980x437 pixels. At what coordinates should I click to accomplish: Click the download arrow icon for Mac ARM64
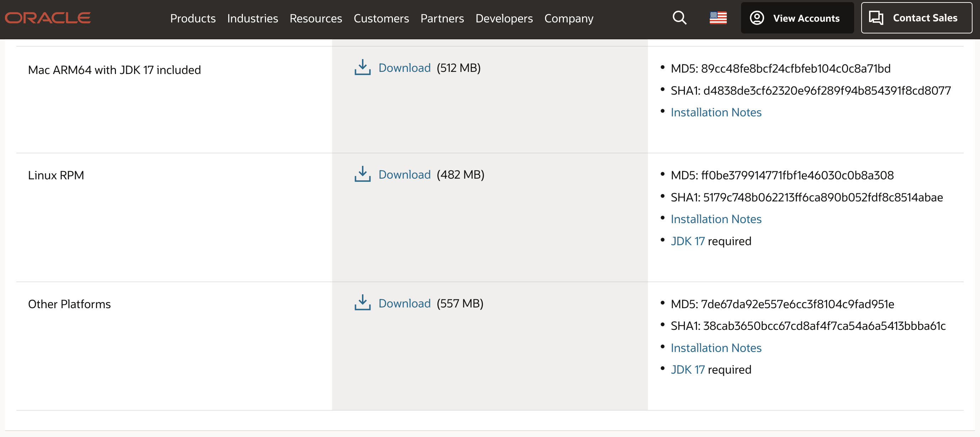point(363,67)
